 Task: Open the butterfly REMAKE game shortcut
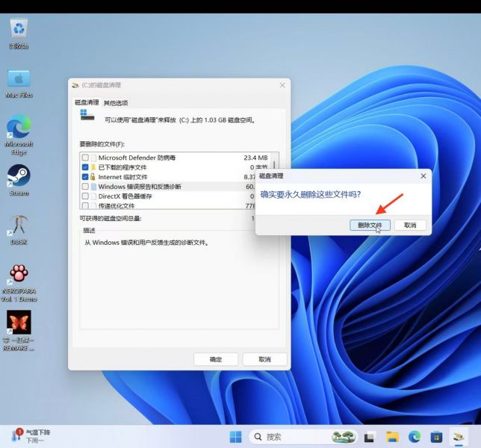(19, 331)
